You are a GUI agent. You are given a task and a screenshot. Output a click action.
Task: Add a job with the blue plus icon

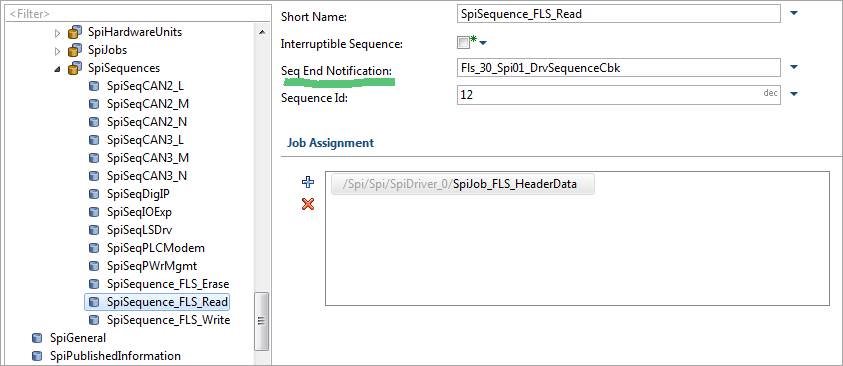coord(308,182)
